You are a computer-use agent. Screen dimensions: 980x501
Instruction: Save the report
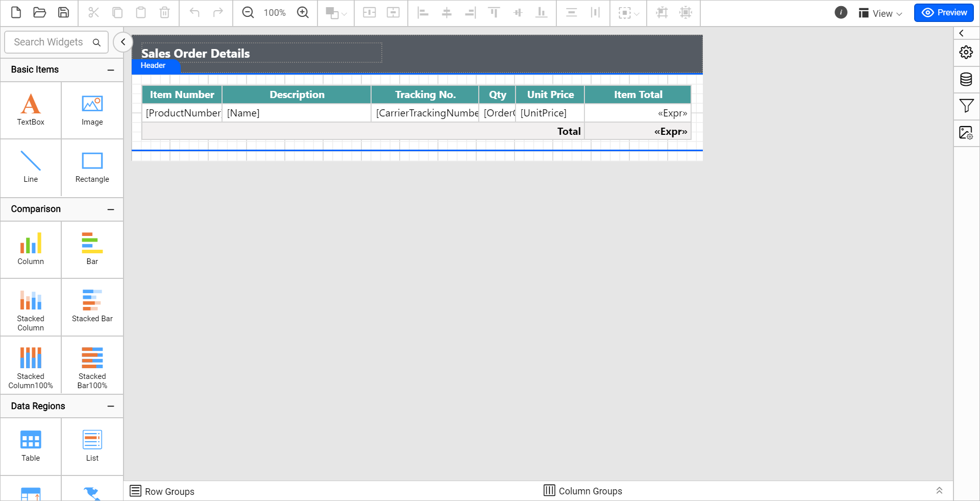click(x=63, y=13)
